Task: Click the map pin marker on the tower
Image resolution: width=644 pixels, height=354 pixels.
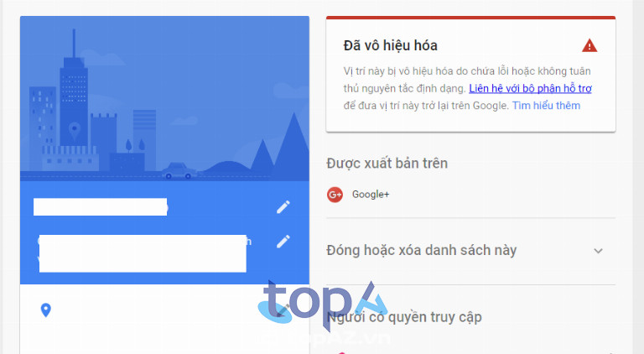Action: tap(74, 131)
